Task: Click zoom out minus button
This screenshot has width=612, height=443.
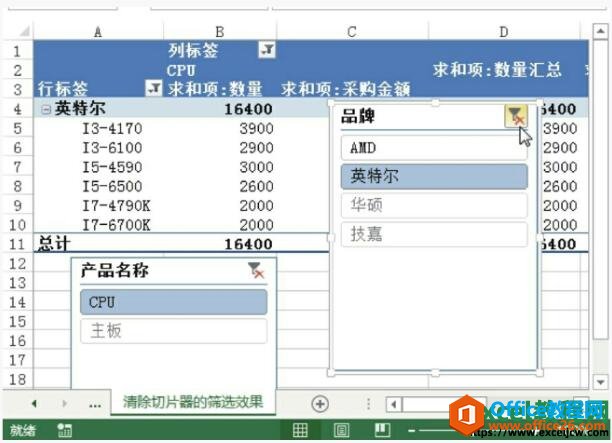Action: point(411,431)
